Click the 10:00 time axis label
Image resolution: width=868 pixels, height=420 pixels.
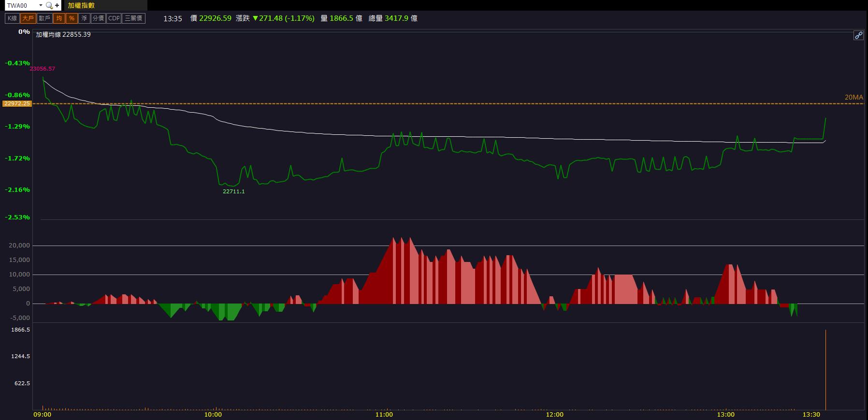coord(213,415)
